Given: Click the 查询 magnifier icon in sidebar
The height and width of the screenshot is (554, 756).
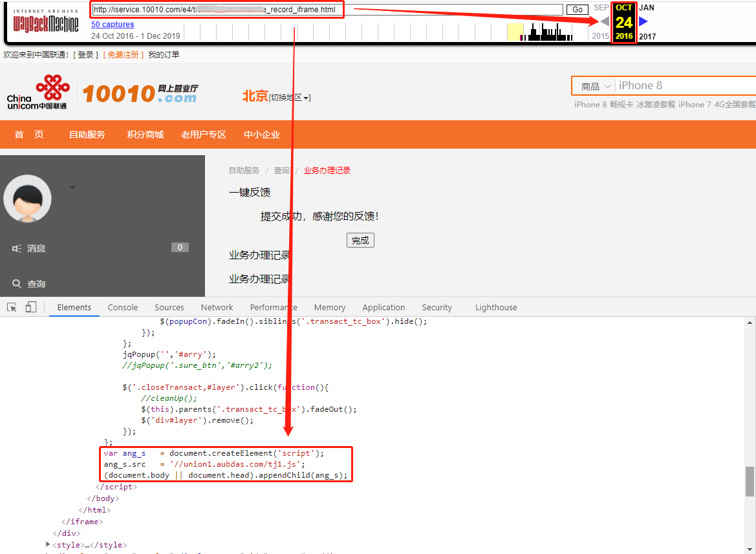Looking at the screenshot, I should 17,284.
